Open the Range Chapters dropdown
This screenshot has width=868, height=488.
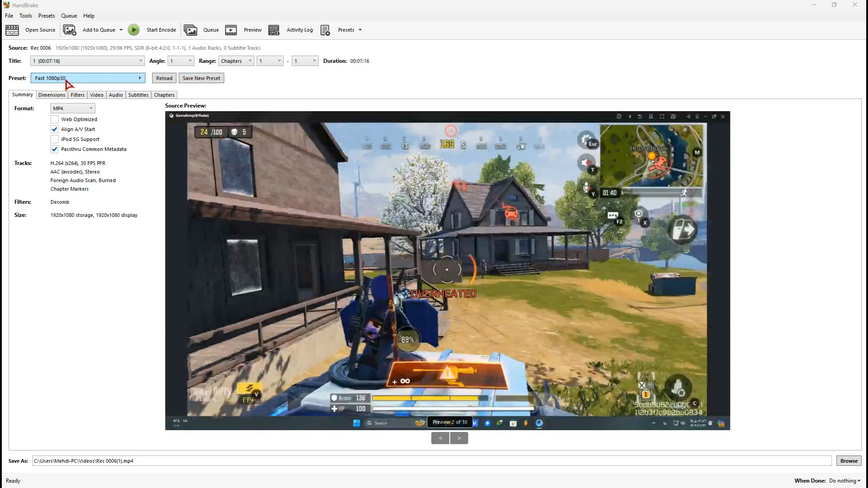[x=236, y=61]
